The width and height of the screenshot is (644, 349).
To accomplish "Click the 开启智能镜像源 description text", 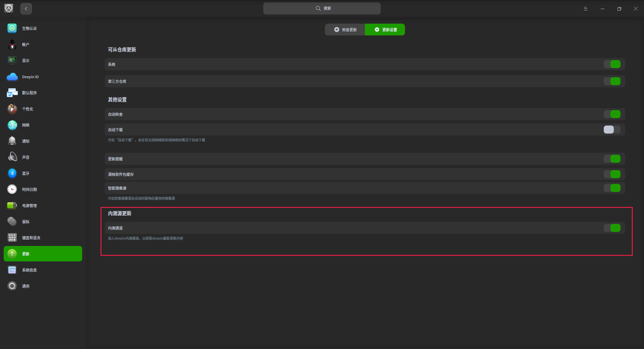I will [x=142, y=198].
